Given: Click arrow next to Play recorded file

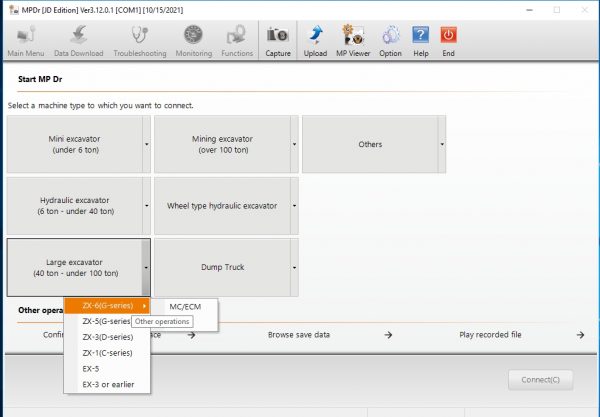Looking at the screenshot, I should click(580, 335).
